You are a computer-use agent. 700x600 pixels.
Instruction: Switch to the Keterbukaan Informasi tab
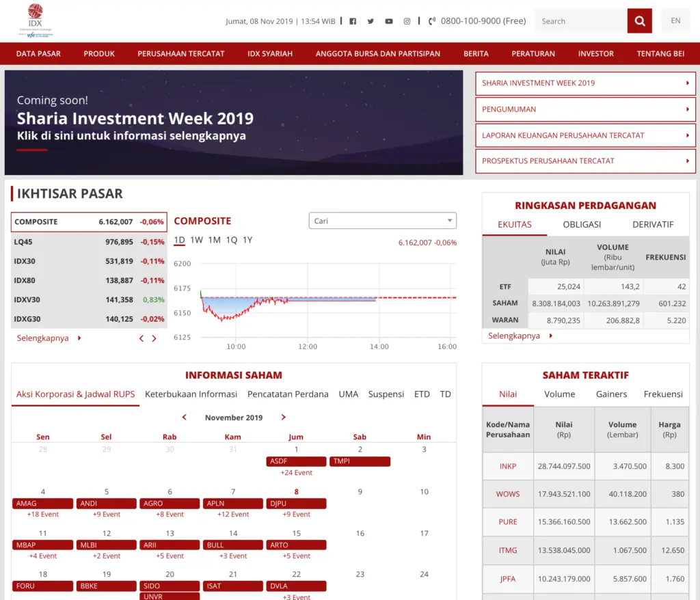[193, 394]
